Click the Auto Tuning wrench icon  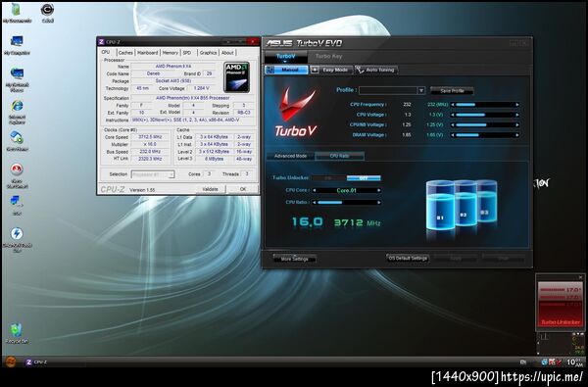[360, 70]
